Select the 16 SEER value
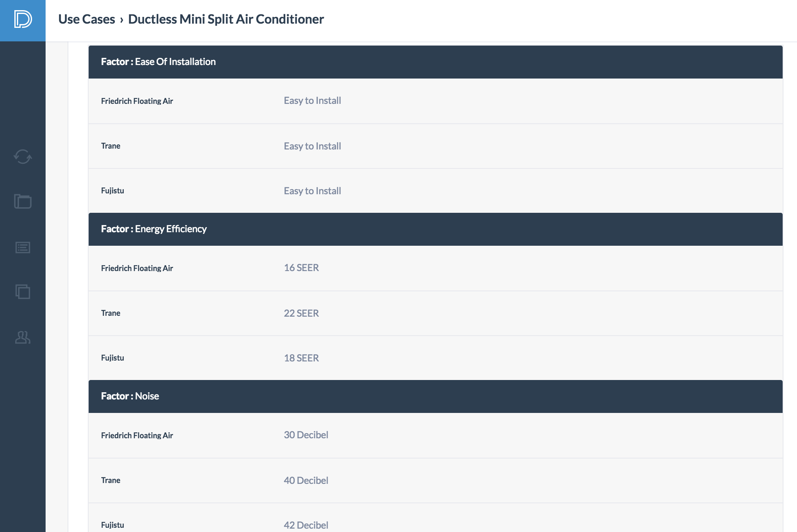Screen dimensions: 797x532 tap(301, 268)
